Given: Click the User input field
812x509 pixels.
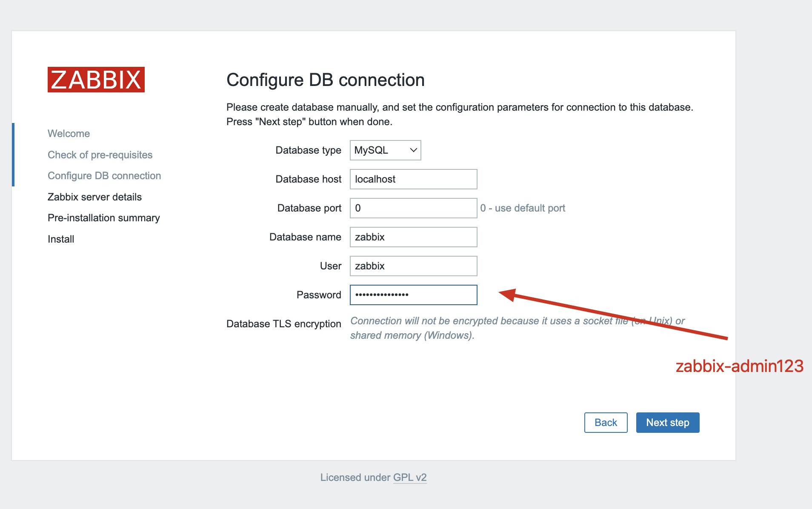Looking at the screenshot, I should pos(414,266).
